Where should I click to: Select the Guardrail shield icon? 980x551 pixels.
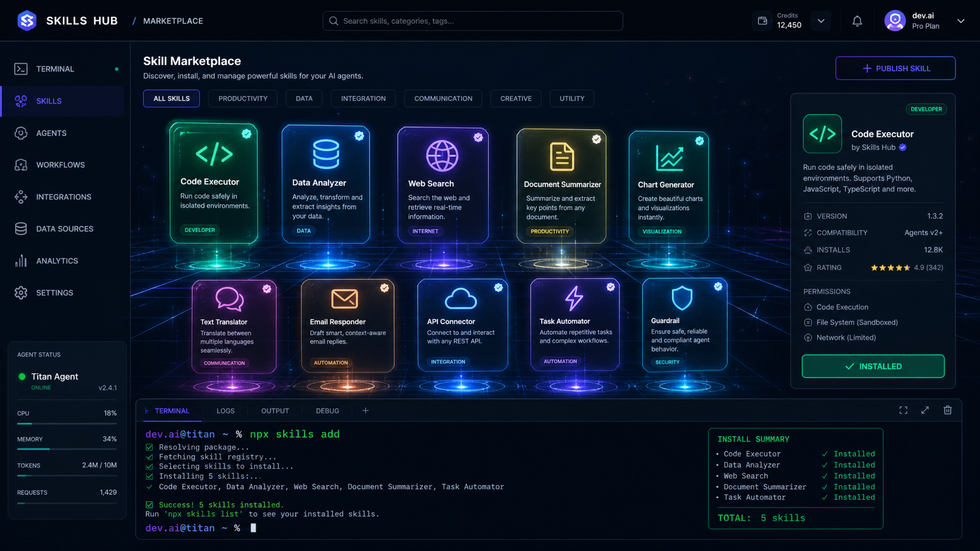[681, 298]
